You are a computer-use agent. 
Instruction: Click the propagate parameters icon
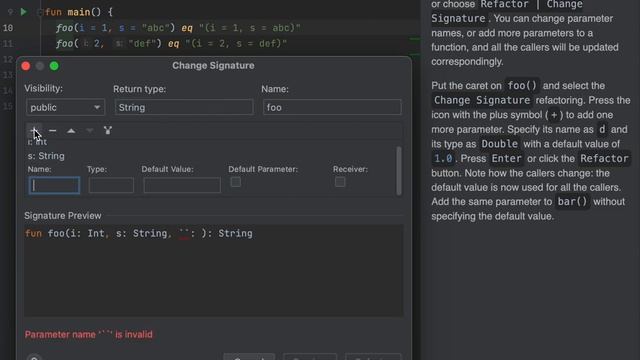coord(108,131)
